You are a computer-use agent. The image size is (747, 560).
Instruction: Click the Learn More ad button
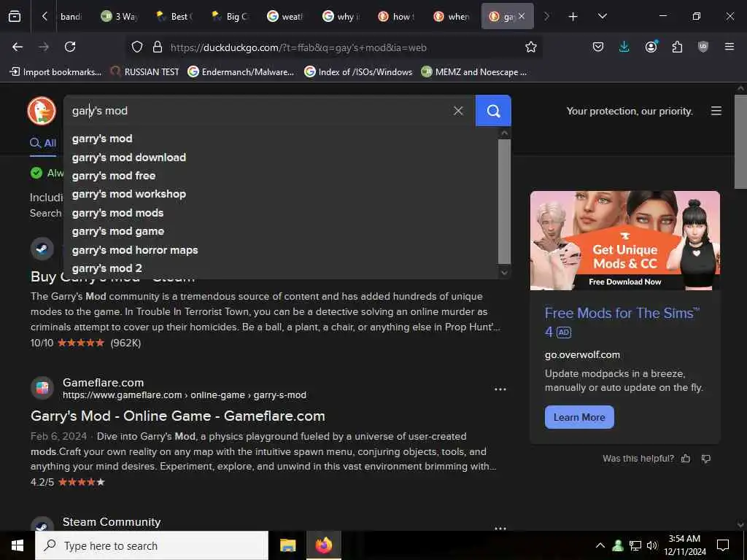point(579,417)
